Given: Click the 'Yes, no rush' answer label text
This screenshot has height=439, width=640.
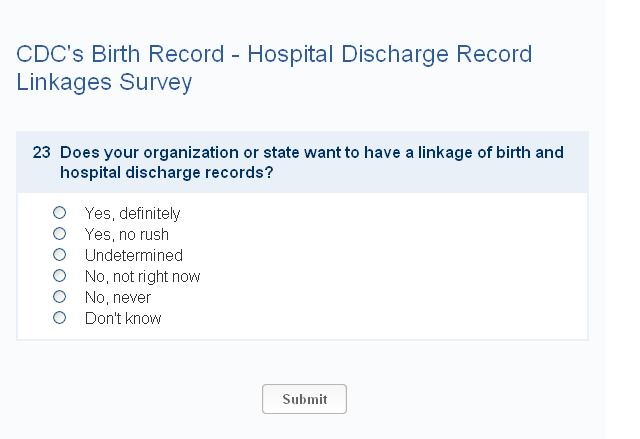Looking at the screenshot, I should click(126, 234).
